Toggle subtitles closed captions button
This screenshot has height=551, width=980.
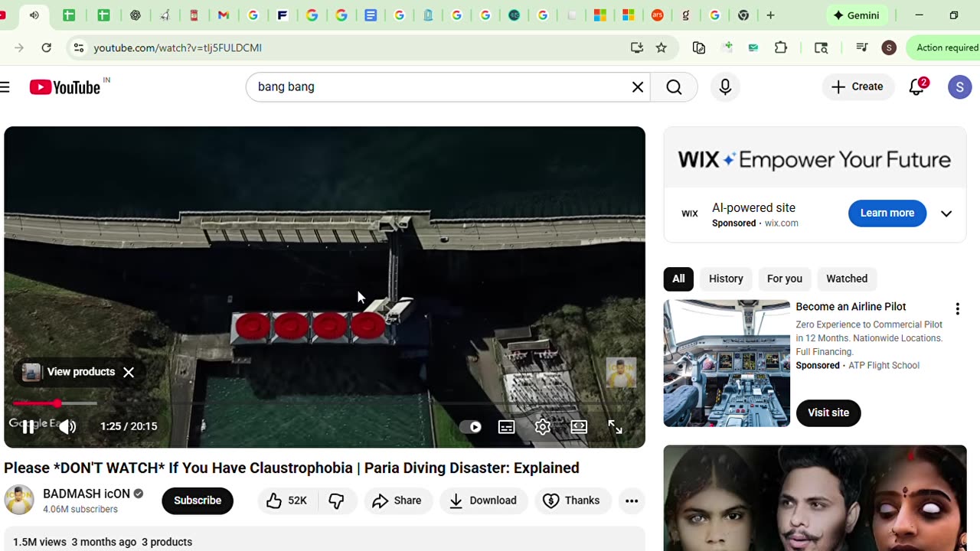[507, 427]
